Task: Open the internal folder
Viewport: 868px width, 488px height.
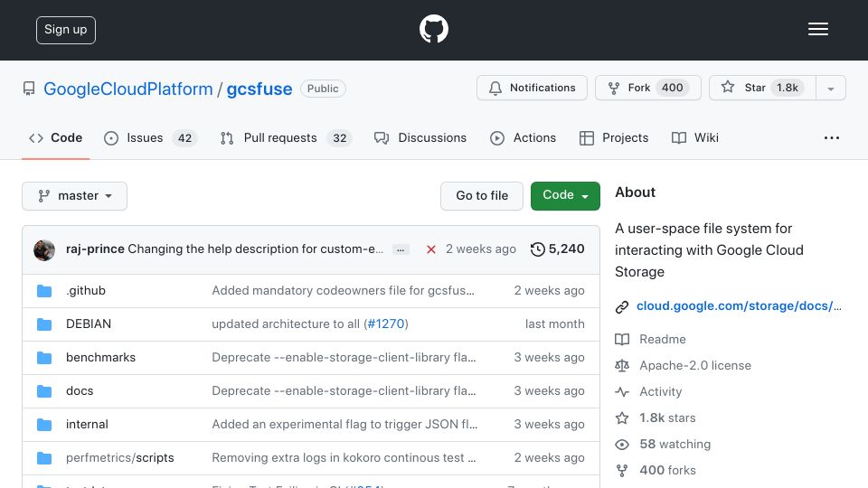Action: (87, 425)
